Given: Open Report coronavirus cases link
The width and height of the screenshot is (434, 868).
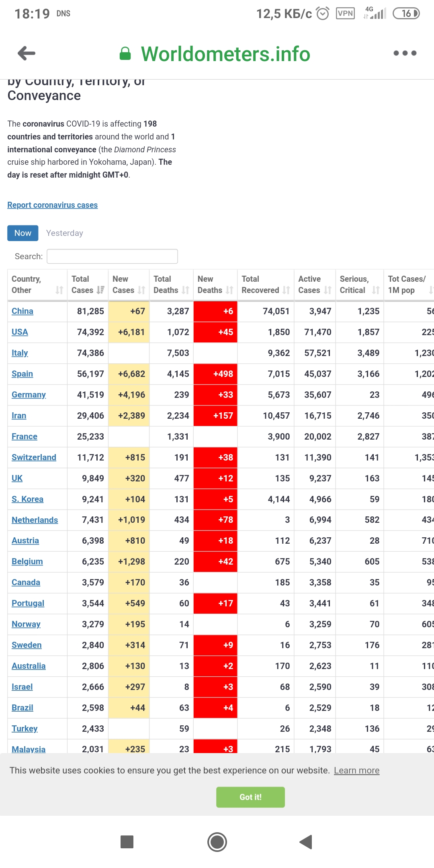Looking at the screenshot, I should point(53,205).
